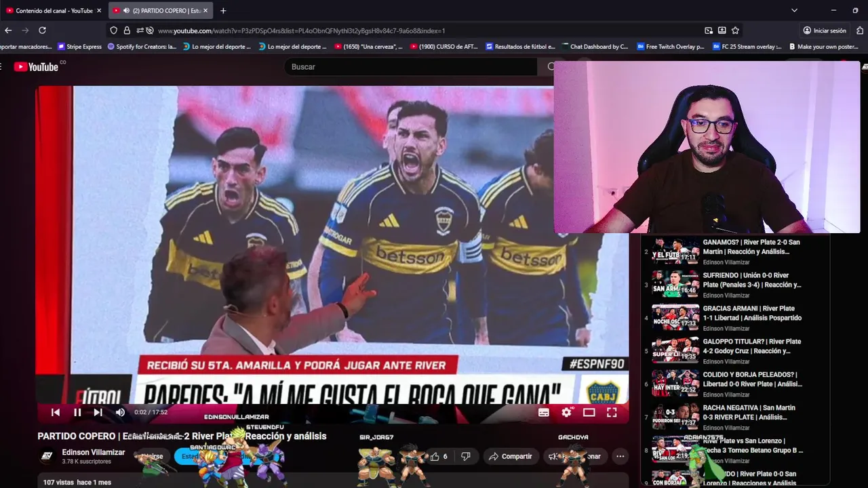
Task: Like the video with thumbs up
Action: 439,456
